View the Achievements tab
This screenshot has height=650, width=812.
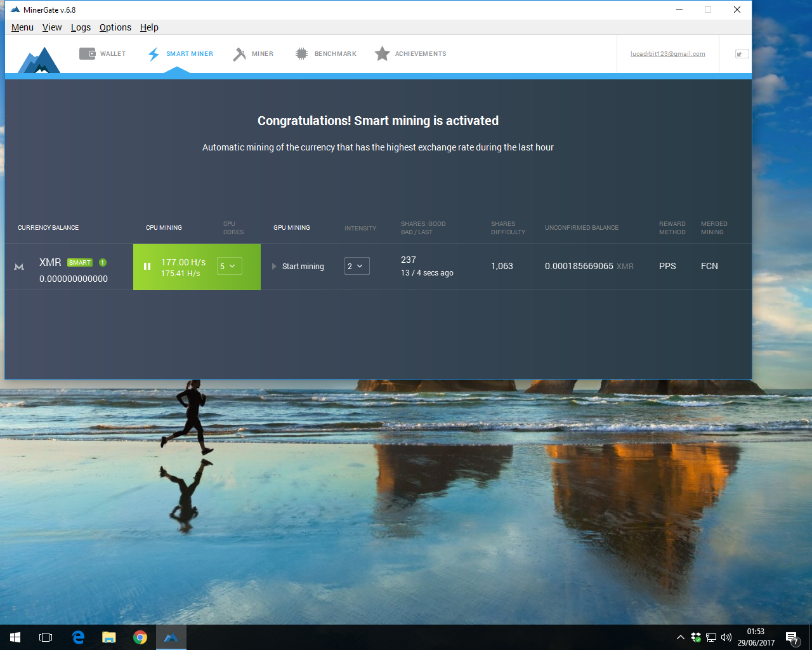point(410,54)
